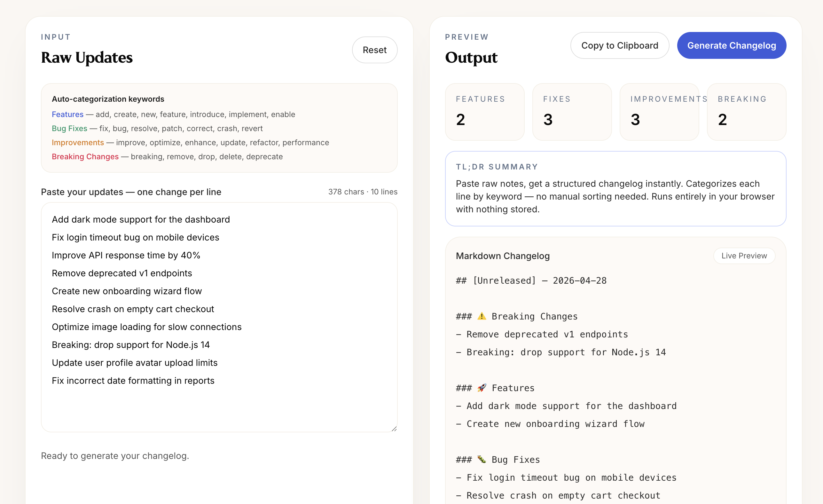Screen dimensions: 823x504
Task: Click the Reset button
Action: (374, 50)
